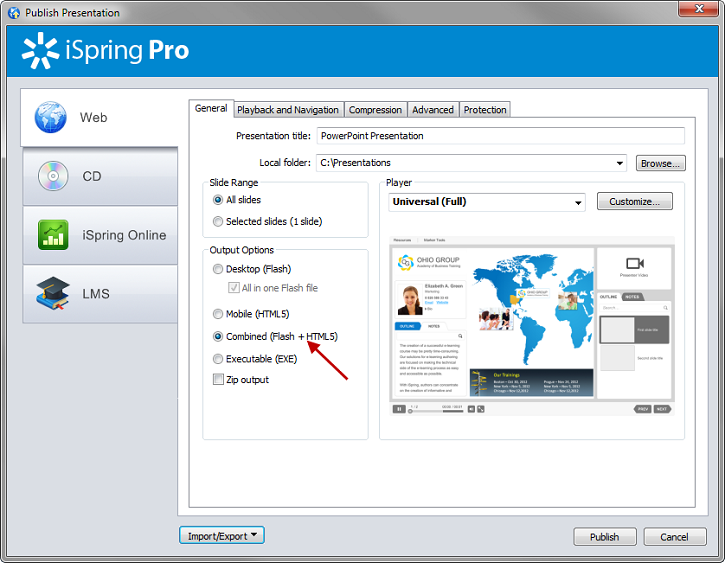This screenshot has height=563, width=725.
Task: Switch to the Advanced tab
Action: pos(433,110)
